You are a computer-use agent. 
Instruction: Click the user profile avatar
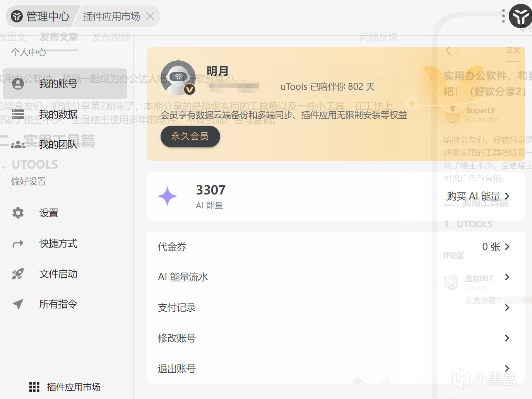click(x=178, y=78)
